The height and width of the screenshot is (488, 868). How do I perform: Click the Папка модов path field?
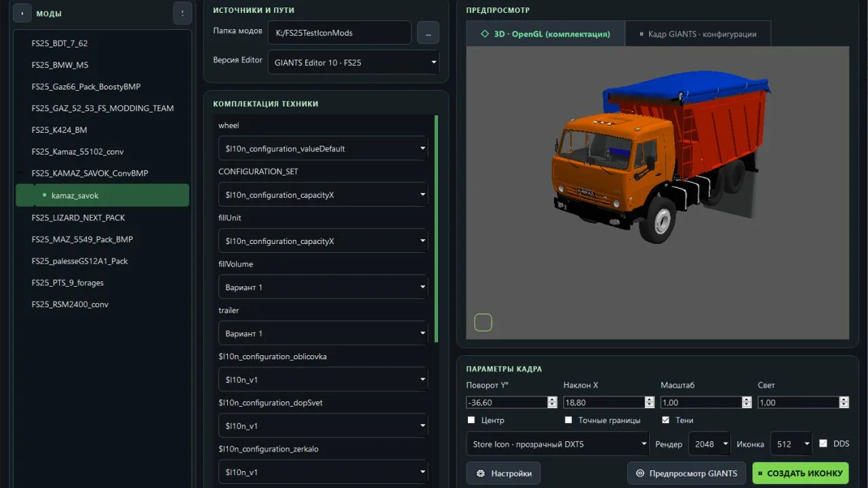click(x=340, y=33)
